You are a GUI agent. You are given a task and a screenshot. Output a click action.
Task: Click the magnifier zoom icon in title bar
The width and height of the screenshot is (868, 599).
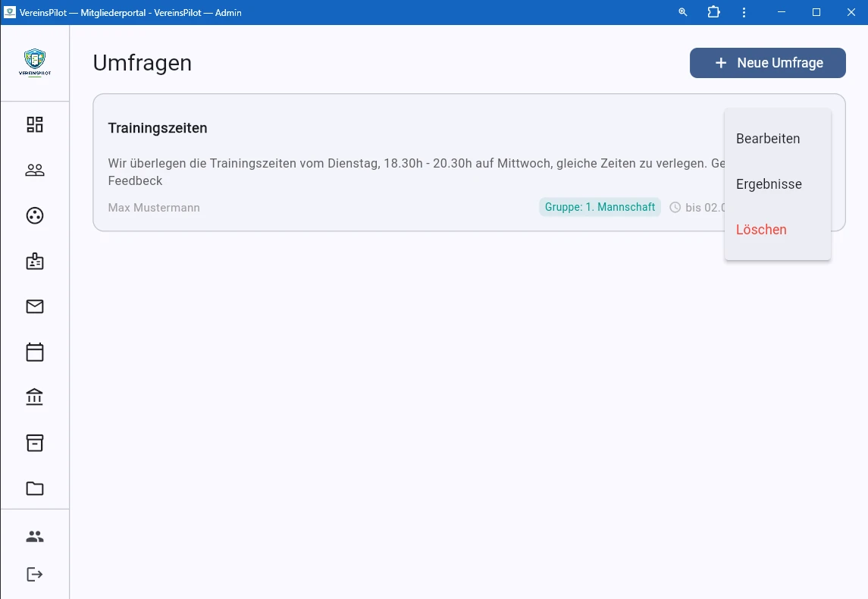pos(682,12)
